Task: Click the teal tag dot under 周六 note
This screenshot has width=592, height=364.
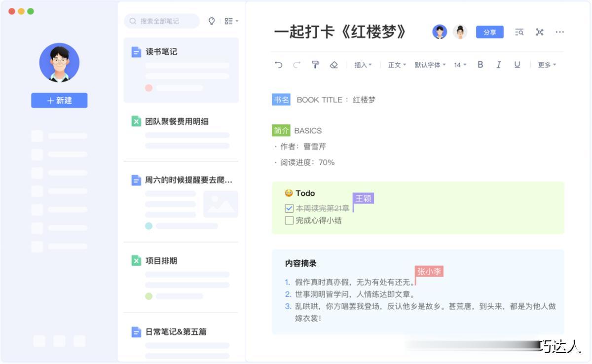Action: pos(148,226)
